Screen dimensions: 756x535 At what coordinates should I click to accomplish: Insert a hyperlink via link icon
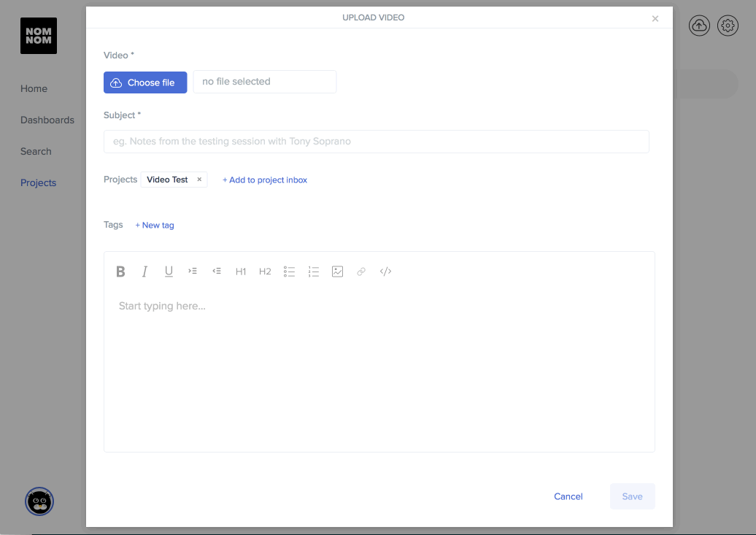pos(361,272)
